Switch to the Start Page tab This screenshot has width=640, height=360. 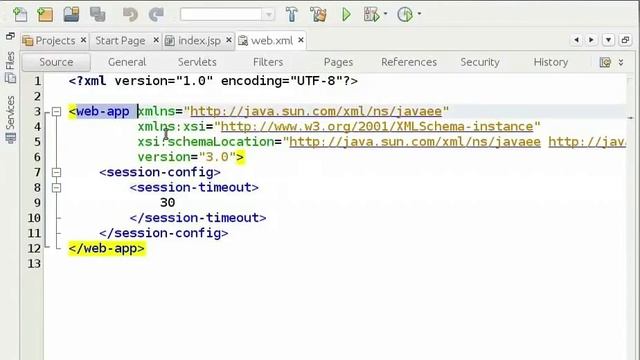click(x=120, y=40)
